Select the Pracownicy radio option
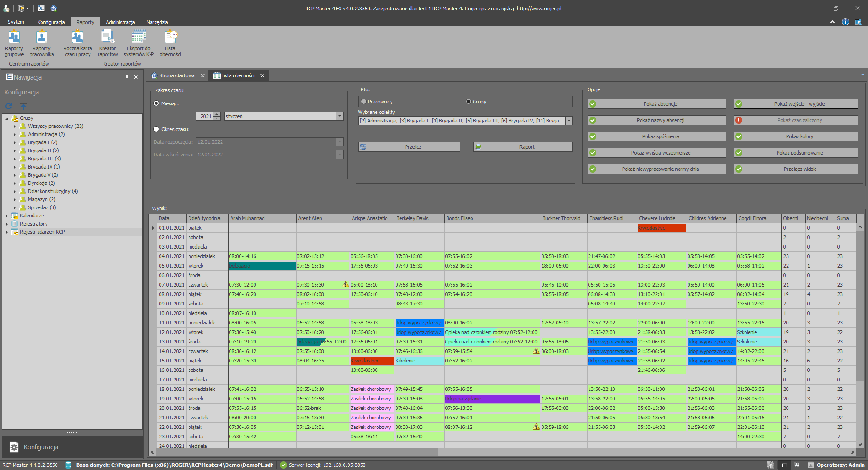This screenshot has height=470, width=868. point(363,102)
